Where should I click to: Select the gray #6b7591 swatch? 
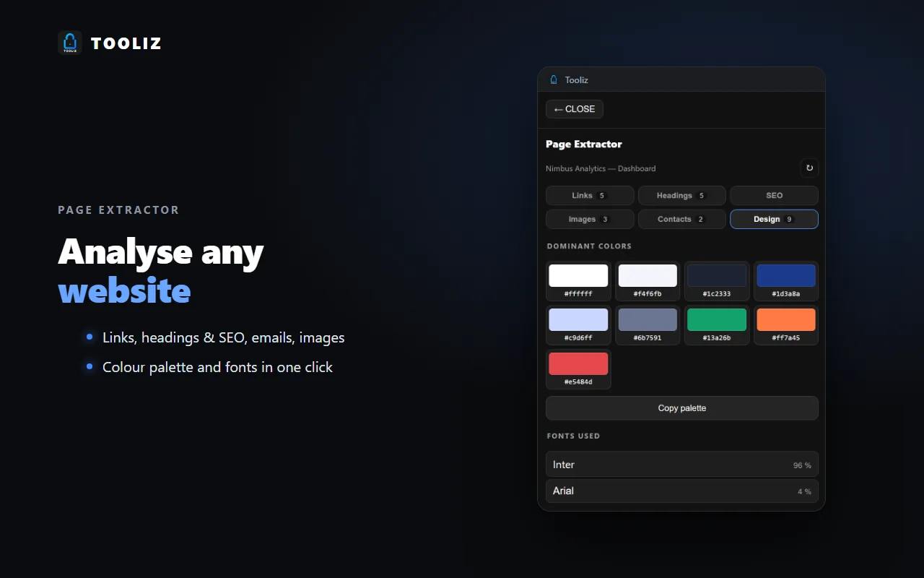[648, 325]
